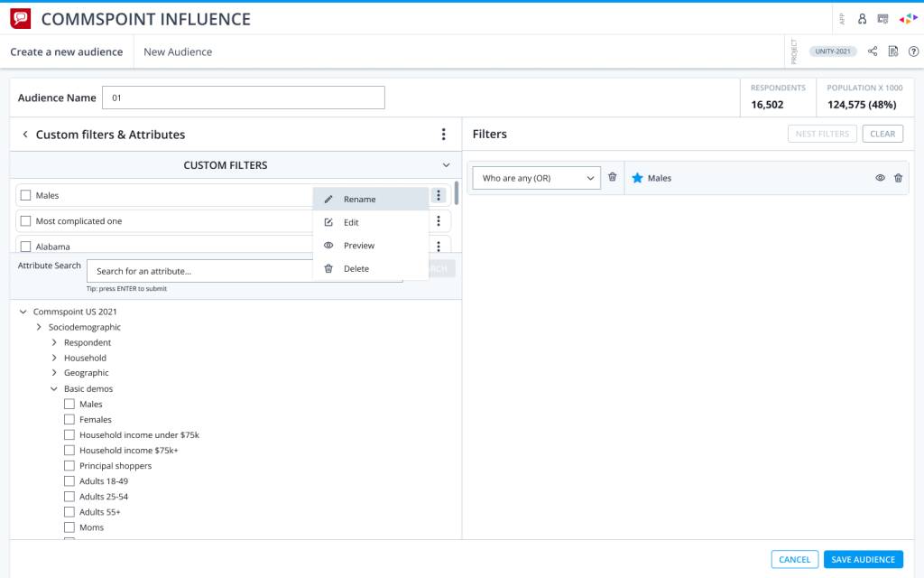Open the Who are any (OR) dropdown
This screenshot has width=924, height=578.
click(x=536, y=178)
